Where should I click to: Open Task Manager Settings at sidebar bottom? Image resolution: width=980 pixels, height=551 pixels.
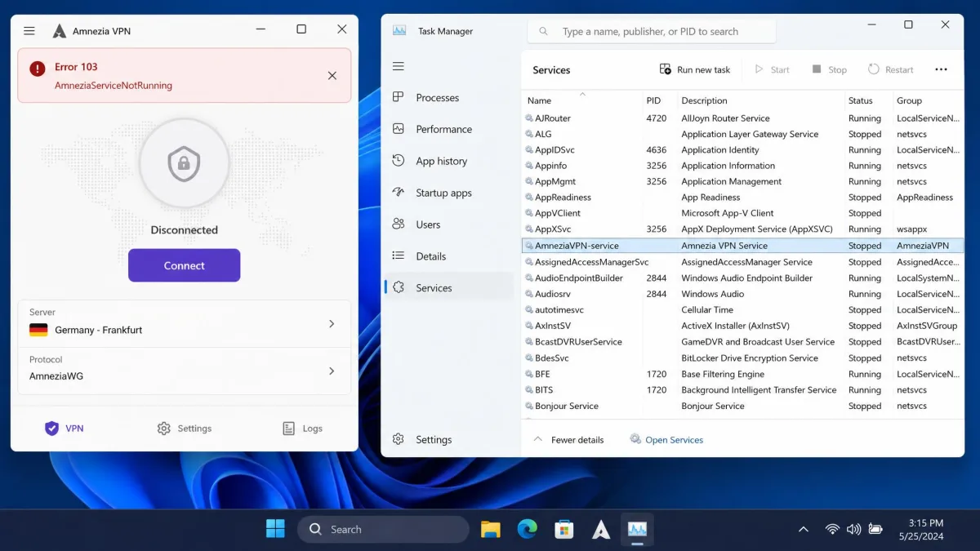tap(448, 439)
